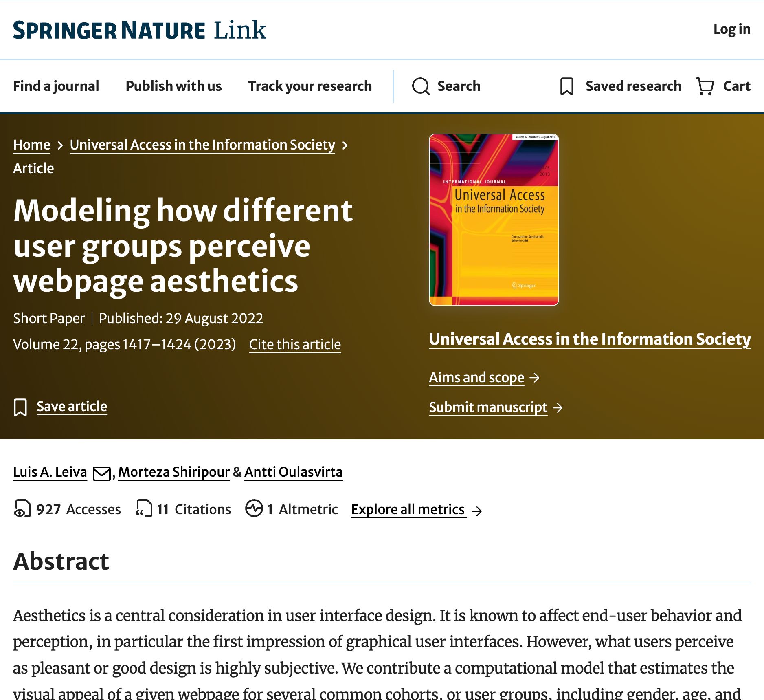This screenshot has height=700, width=764.
Task: Click the Springer Nature Link logo
Action: (x=139, y=30)
